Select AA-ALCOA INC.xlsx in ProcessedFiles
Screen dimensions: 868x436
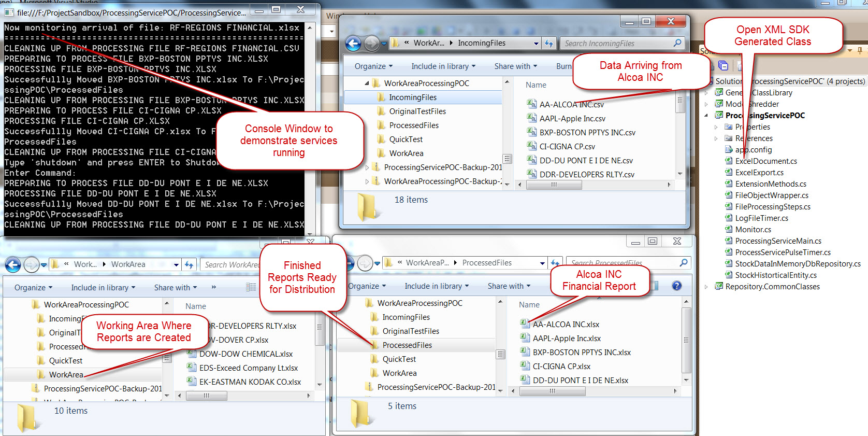[566, 325]
